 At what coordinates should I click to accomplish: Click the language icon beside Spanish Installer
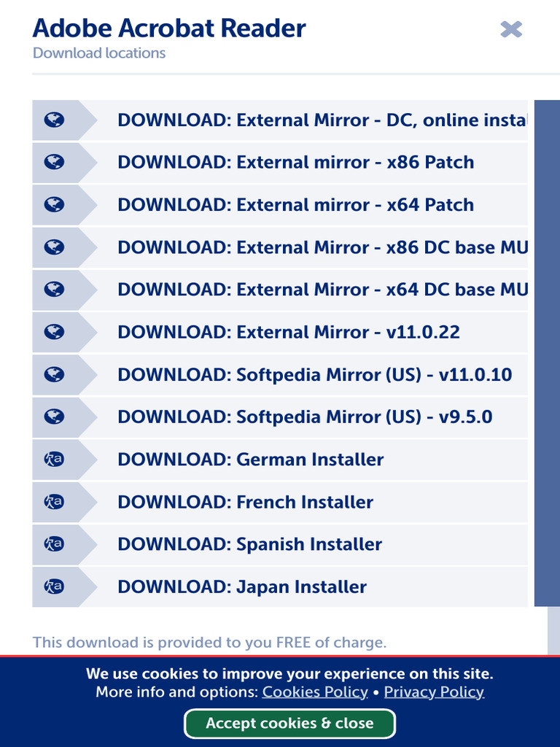pyautogui.click(x=54, y=544)
